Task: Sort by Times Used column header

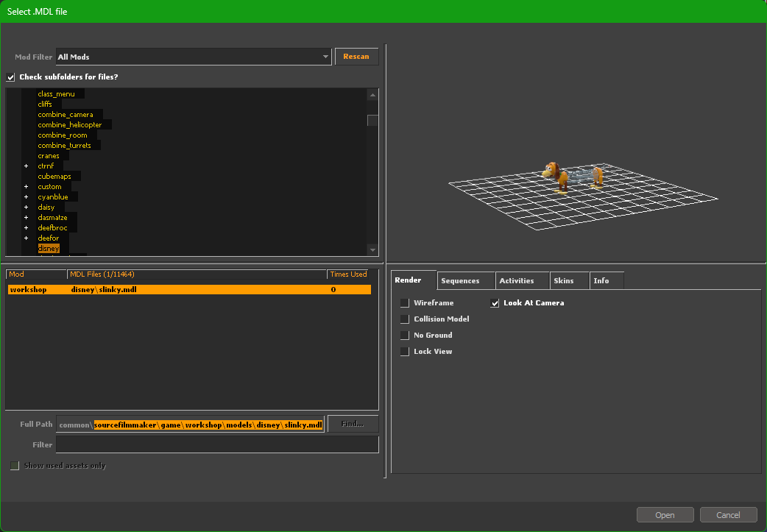Action: click(349, 274)
